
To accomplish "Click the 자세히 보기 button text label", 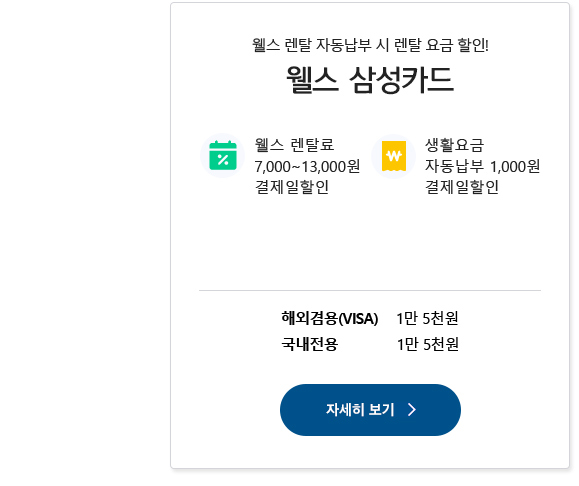I will point(360,410).
